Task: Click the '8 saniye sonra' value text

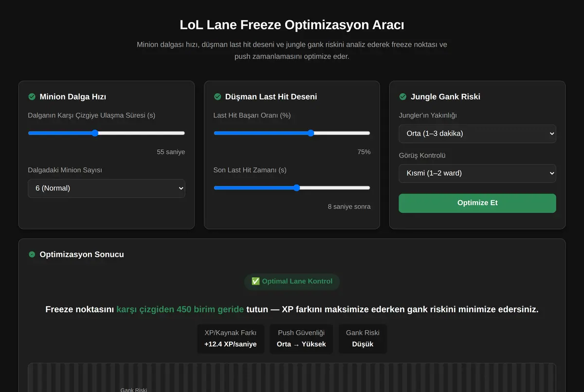Action: 349,207
